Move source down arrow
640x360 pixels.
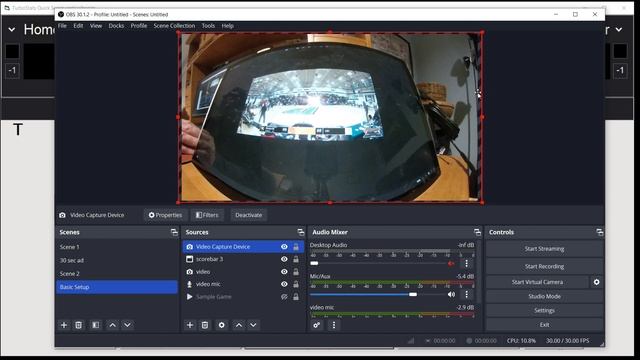[253, 325]
